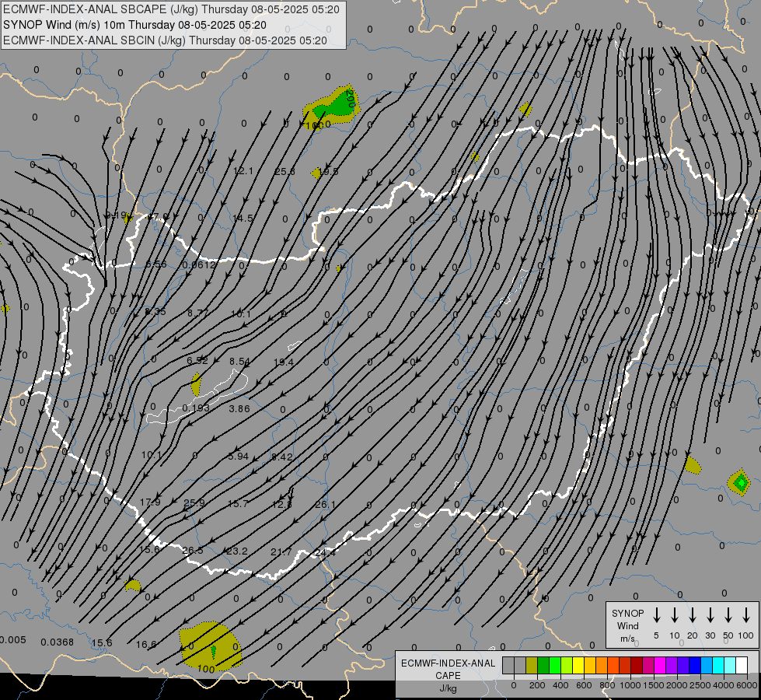Click the wind arrow above 10 m/s
The height and width of the screenshot is (700, 761).
tap(675, 615)
